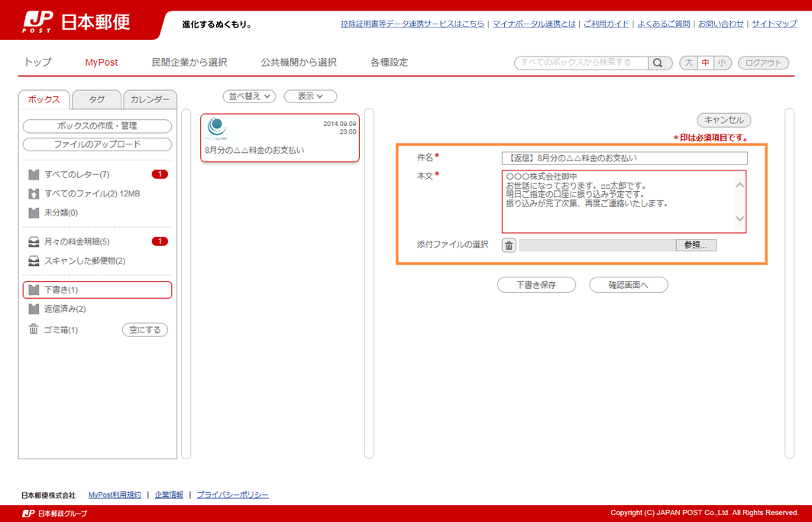
Task: Click the キャンセル button
Action: (724, 120)
